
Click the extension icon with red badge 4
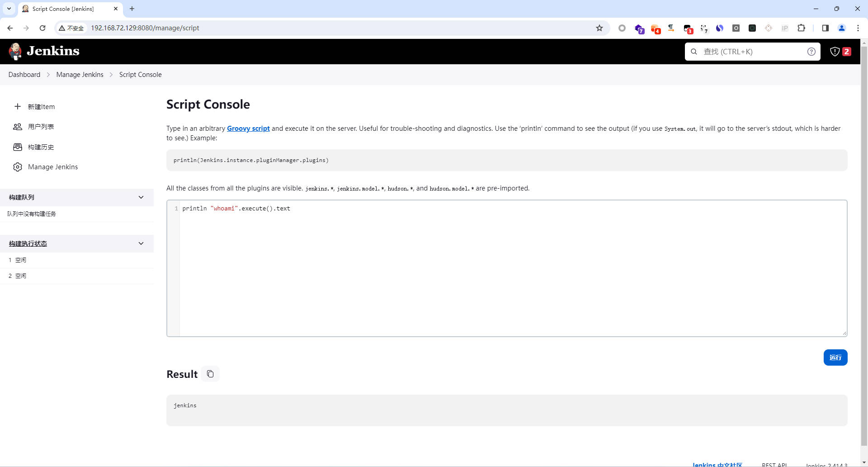point(655,29)
